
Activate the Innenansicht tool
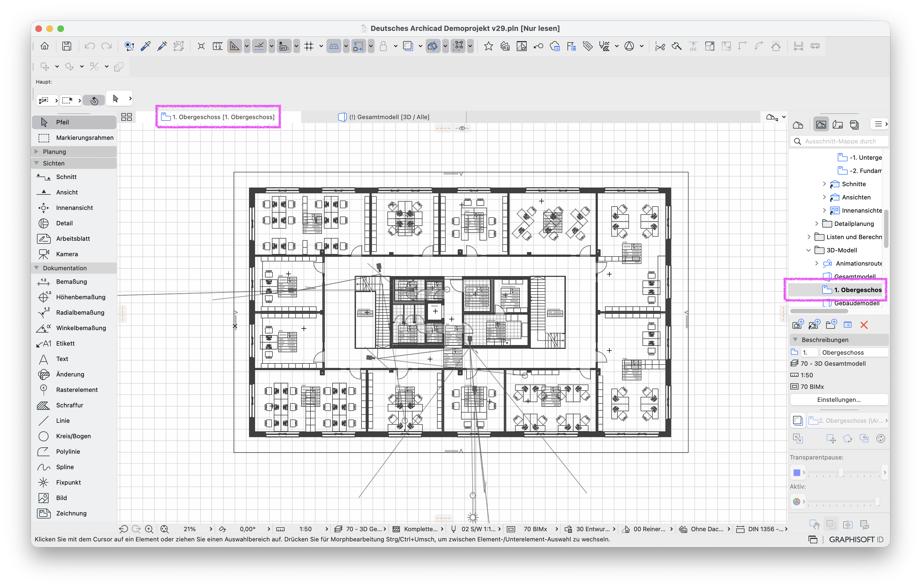pyautogui.click(x=74, y=208)
